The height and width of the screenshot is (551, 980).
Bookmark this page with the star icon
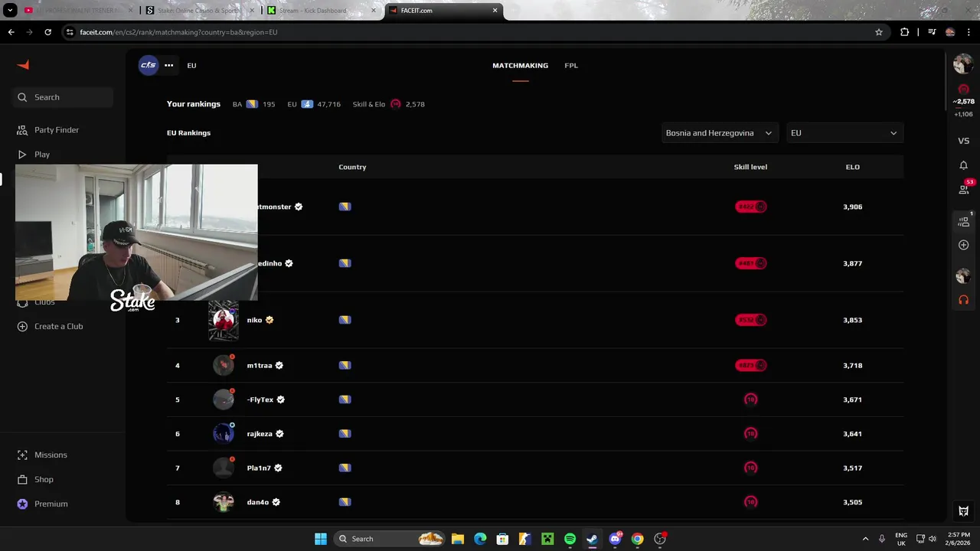point(879,32)
